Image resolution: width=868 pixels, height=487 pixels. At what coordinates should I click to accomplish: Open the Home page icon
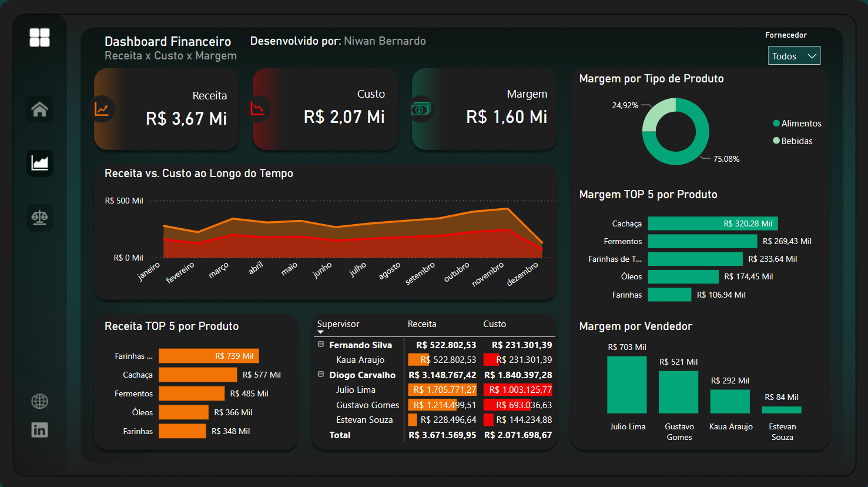click(39, 109)
